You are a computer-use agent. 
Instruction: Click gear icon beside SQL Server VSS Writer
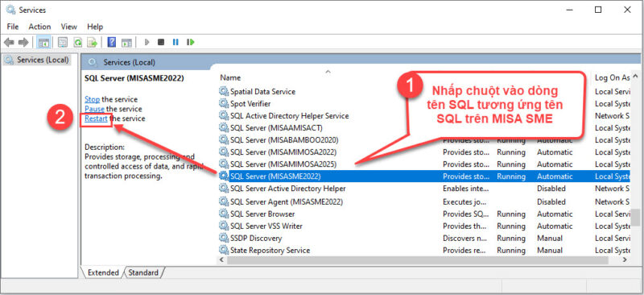(x=224, y=226)
